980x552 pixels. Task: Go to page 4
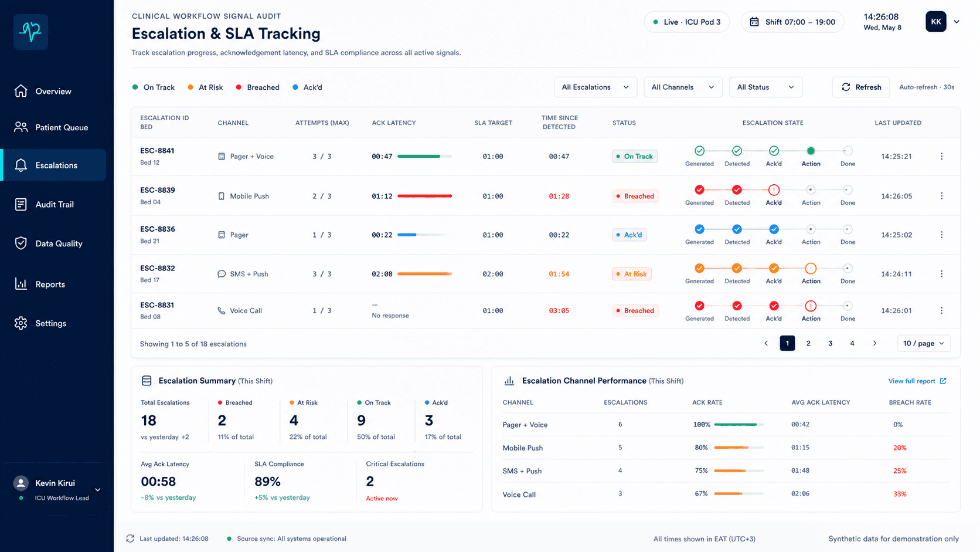tap(852, 343)
